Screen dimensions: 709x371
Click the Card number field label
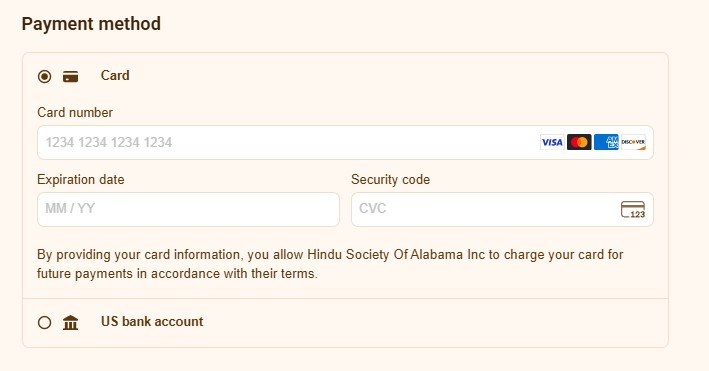tap(75, 113)
